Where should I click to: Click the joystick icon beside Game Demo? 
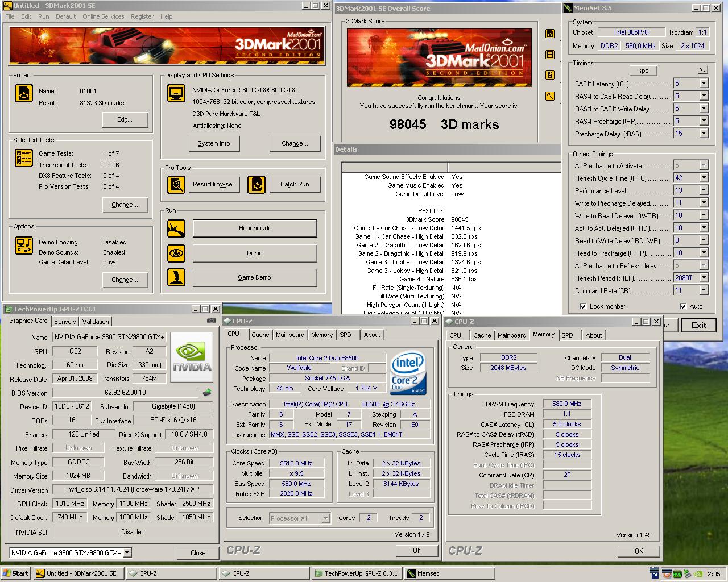(176, 277)
